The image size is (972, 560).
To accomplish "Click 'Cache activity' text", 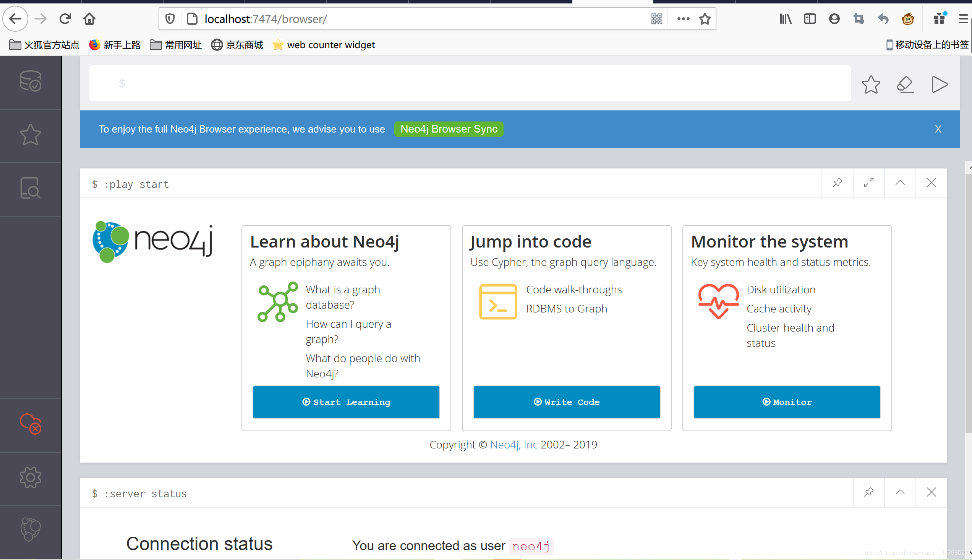I will coord(779,309).
